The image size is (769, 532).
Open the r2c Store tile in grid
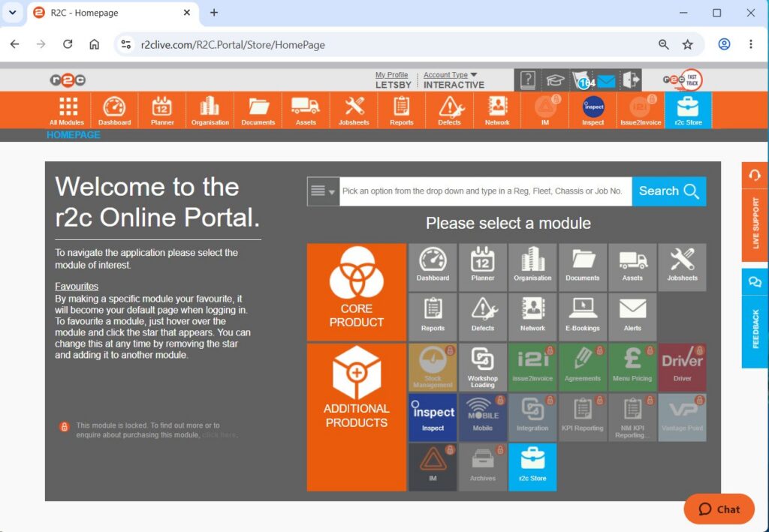[x=532, y=467]
